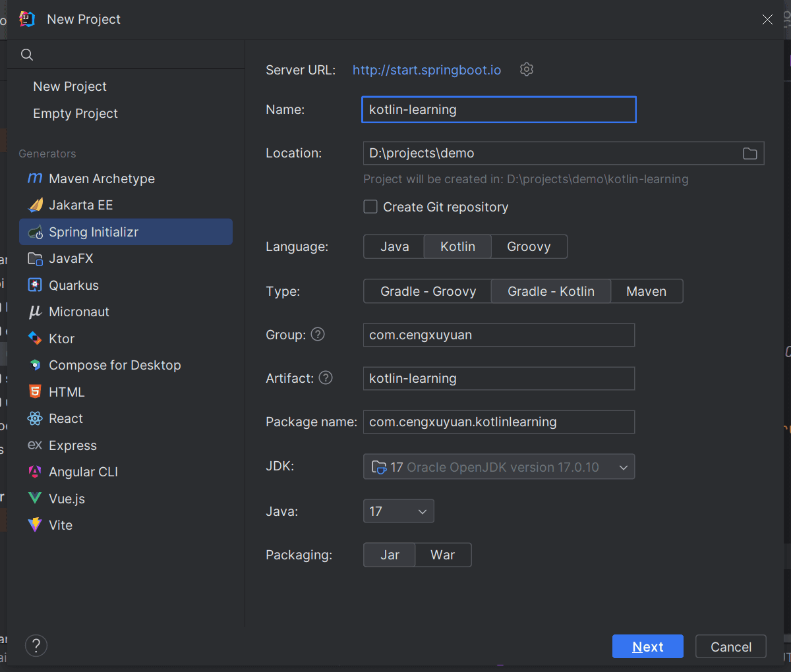Choose Maven Archetype generator
791x672 pixels.
(x=126, y=179)
